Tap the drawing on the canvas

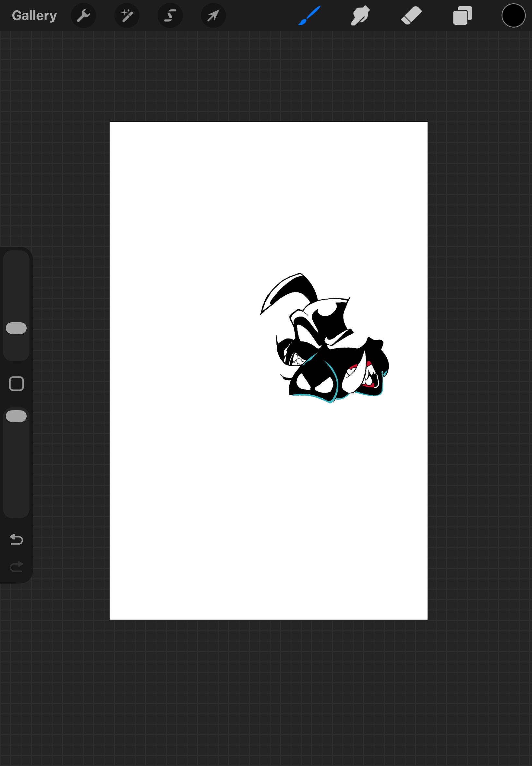(324, 338)
